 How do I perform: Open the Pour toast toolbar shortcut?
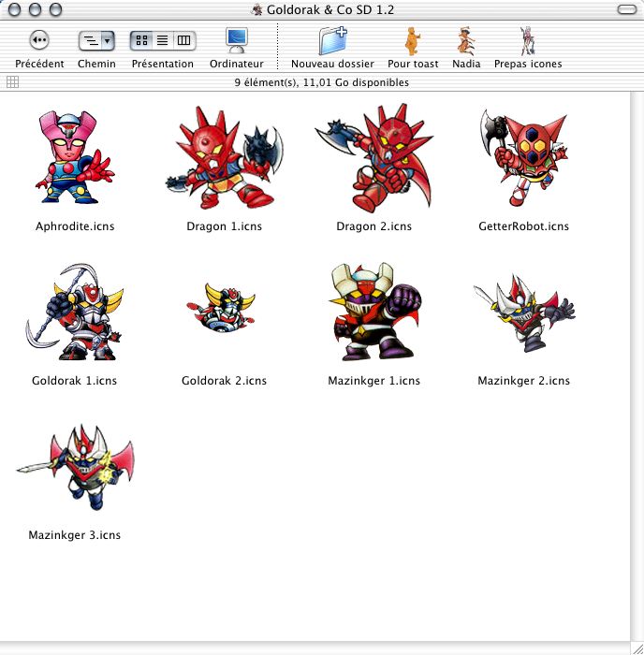tap(413, 41)
